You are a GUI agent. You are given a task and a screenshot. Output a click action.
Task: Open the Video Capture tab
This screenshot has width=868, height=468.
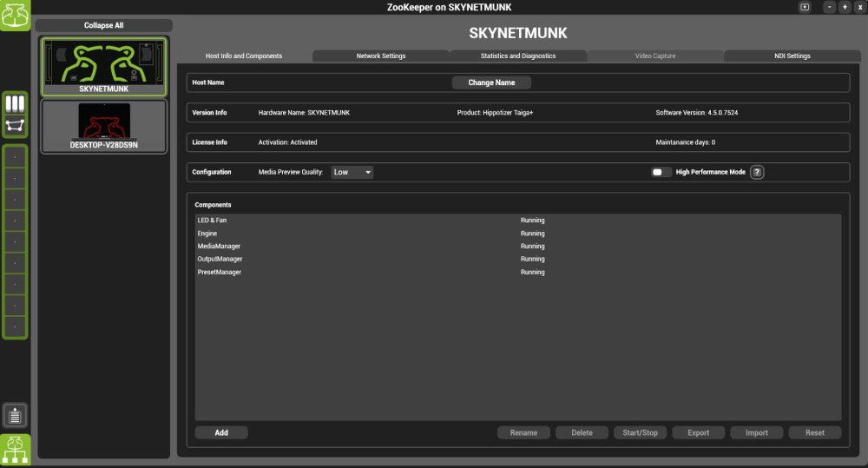point(655,56)
